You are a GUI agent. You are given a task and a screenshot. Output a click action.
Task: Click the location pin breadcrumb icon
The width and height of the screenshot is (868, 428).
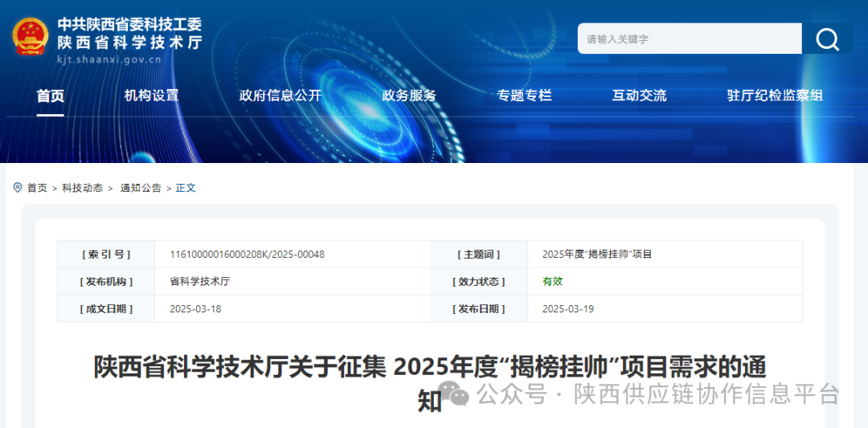[x=18, y=187]
